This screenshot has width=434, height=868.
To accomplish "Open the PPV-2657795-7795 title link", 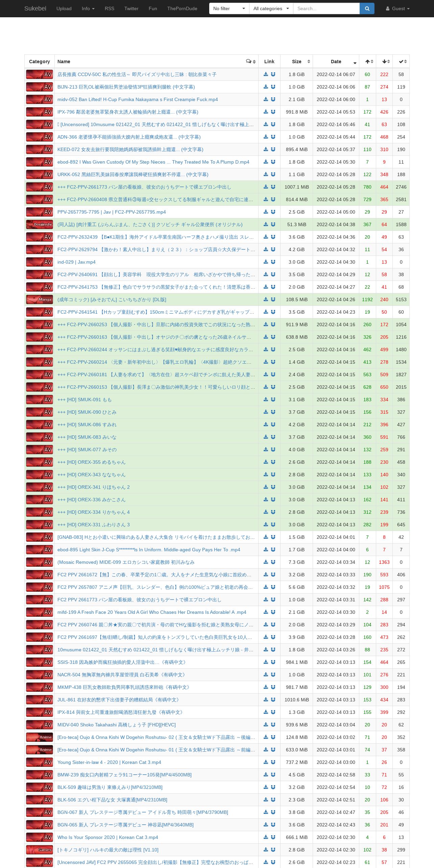I will coord(112,212).
